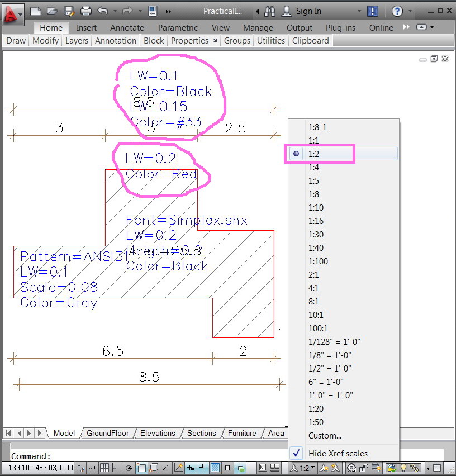Toggle 3D Object Snap in status bar
The height and width of the screenshot is (476, 456).
pos(154,468)
